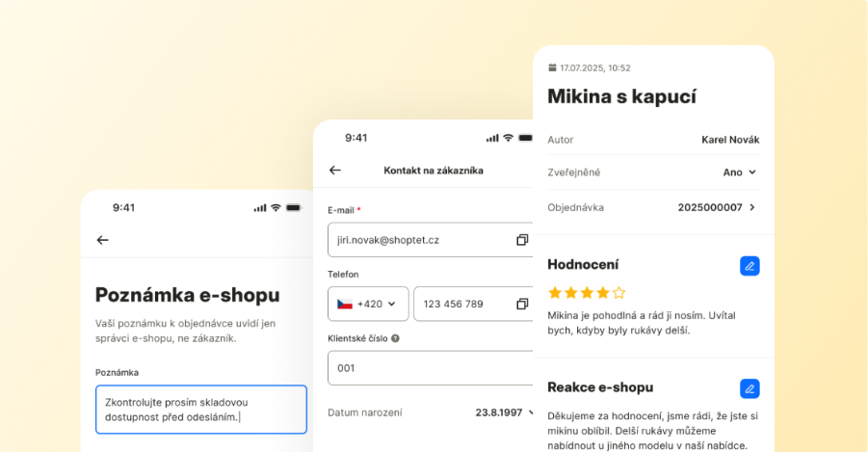Click the Poznámka text field
868x452 pixels.
[x=201, y=410]
